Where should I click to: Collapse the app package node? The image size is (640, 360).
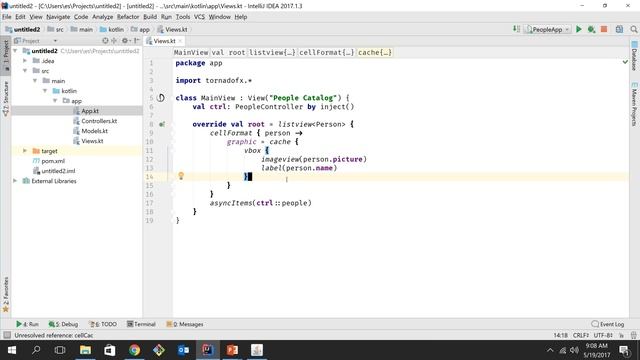tap(55, 101)
